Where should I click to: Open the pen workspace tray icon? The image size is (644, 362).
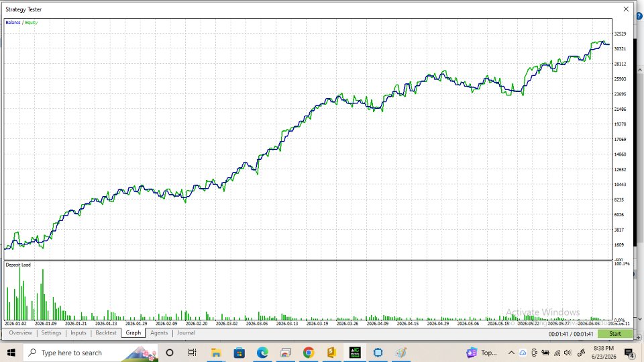pyautogui.click(x=581, y=353)
